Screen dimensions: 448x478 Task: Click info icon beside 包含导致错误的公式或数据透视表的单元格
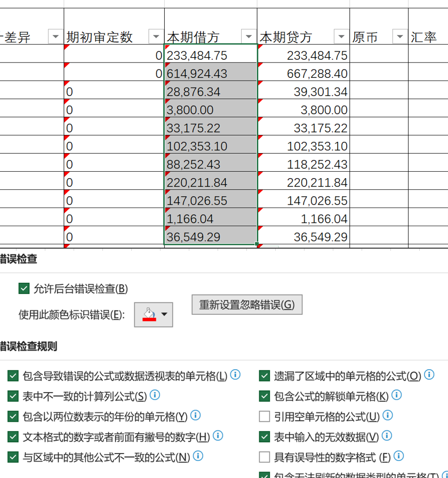coord(235,375)
